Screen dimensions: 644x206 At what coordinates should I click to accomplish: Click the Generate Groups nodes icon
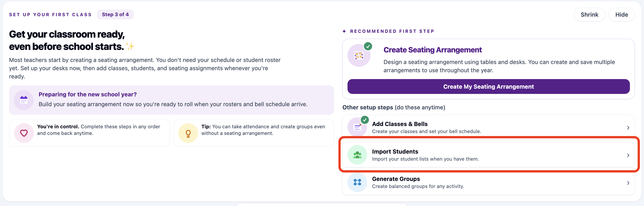[357, 182]
